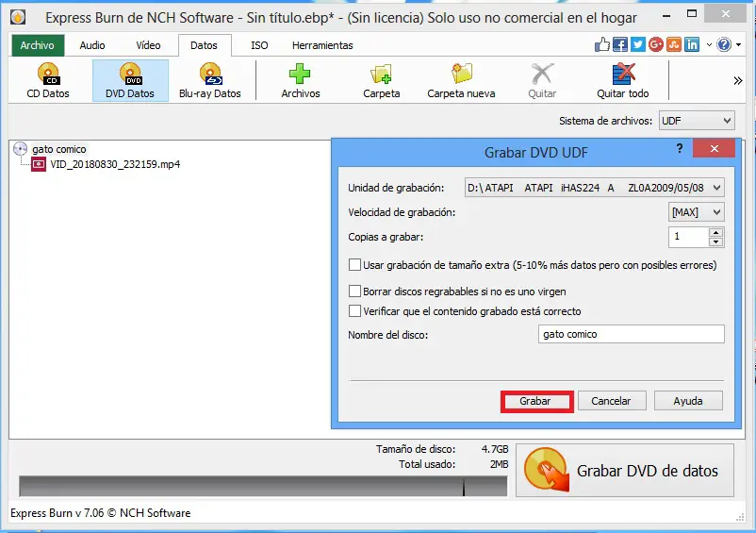Click the 'Tamaño de disco:' label
The image size is (756, 533).
[x=416, y=449]
